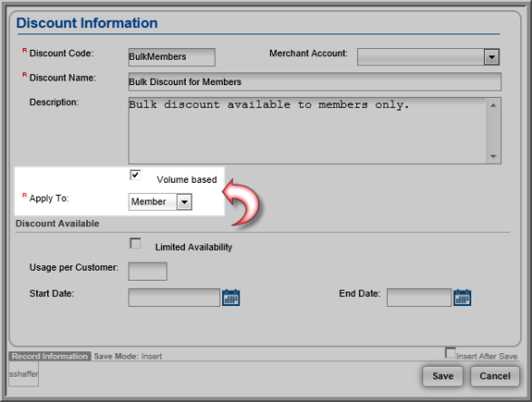This screenshot has width=532, height=402.
Task: Click the Start Date text field
Action: (174, 298)
